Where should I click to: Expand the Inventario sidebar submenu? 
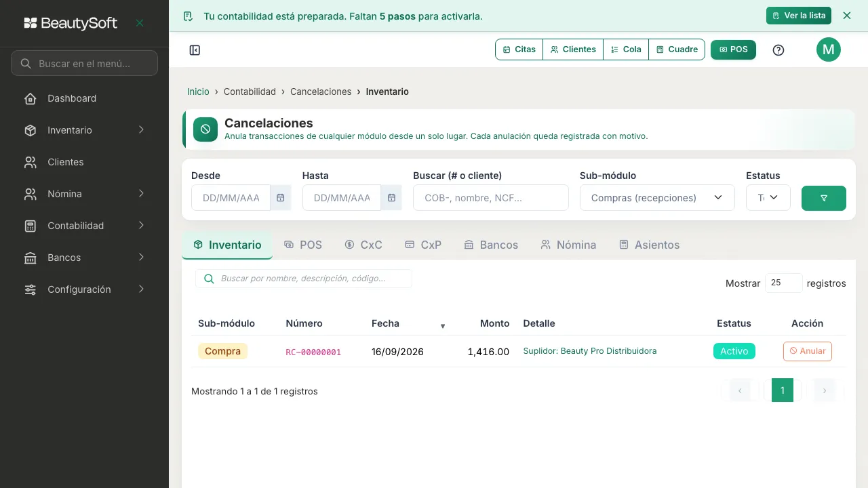(x=84, y=130)
